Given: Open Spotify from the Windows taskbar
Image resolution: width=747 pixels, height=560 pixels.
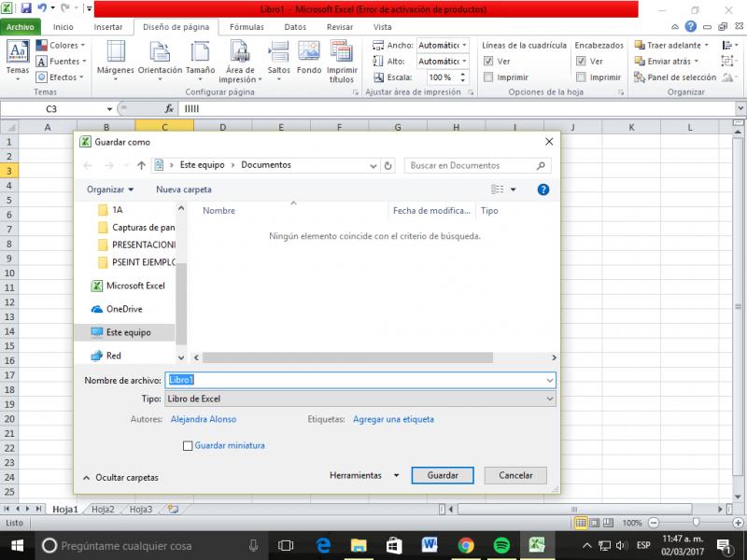Looking at the screenshot, I should tap(501, 545).
